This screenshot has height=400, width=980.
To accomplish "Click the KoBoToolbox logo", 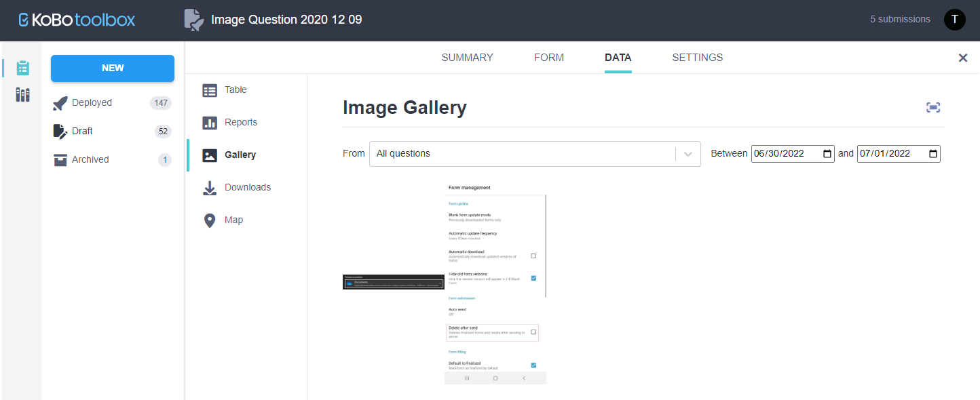I will click(x=75, y=19).
